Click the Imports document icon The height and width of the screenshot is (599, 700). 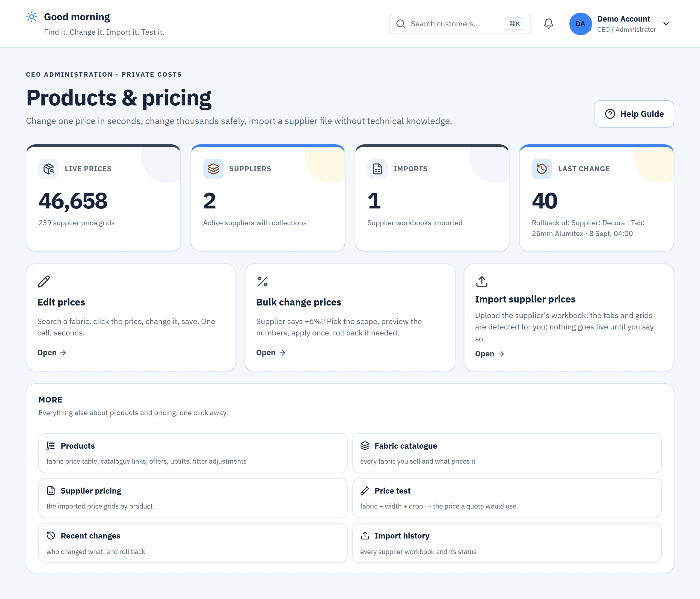(x=377, y=169)
